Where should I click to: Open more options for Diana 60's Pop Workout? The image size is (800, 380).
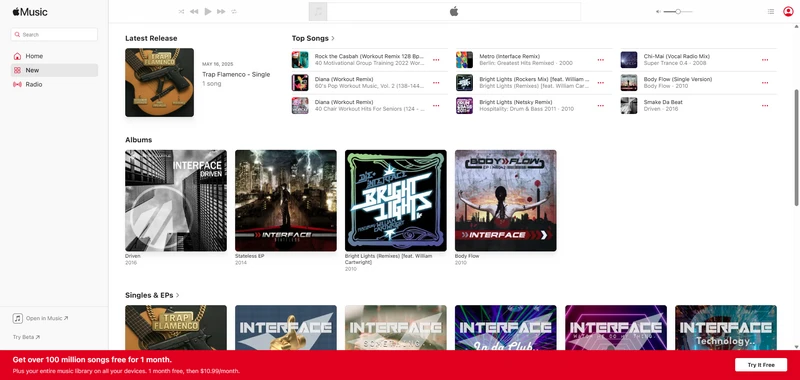coord(436,83)
